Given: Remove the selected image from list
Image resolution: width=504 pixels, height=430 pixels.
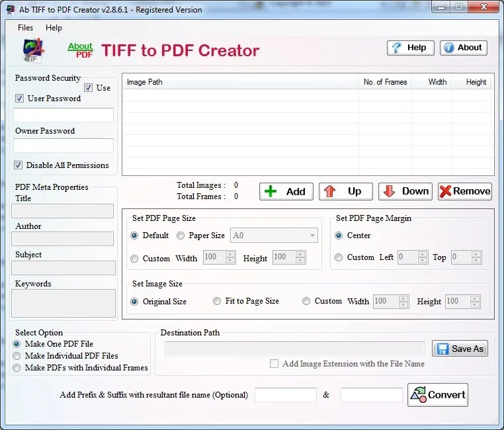Looking at the screenshot, I should click(465, 192).
